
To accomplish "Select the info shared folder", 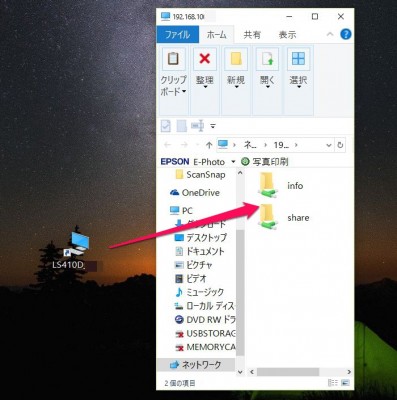I will point(281,186).
